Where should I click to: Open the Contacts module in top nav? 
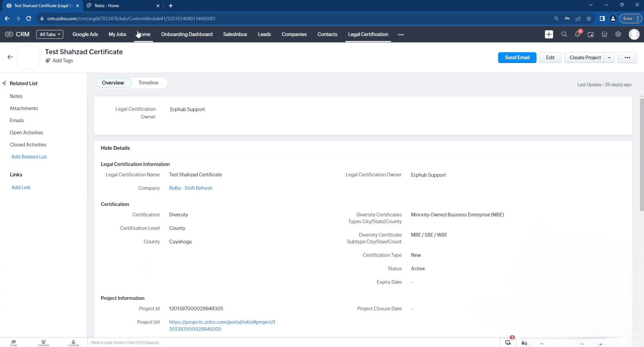tap(327, 34)
